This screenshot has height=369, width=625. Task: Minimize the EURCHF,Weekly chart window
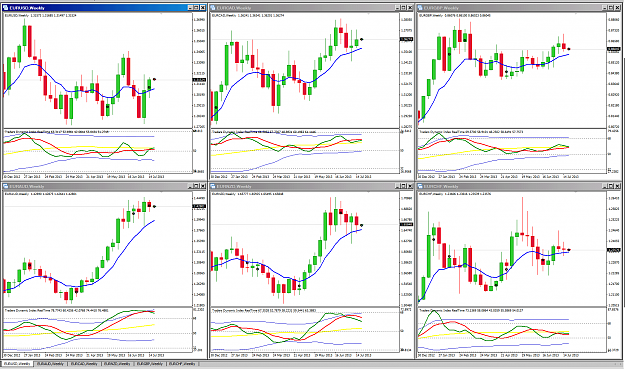tap(605, 186)
